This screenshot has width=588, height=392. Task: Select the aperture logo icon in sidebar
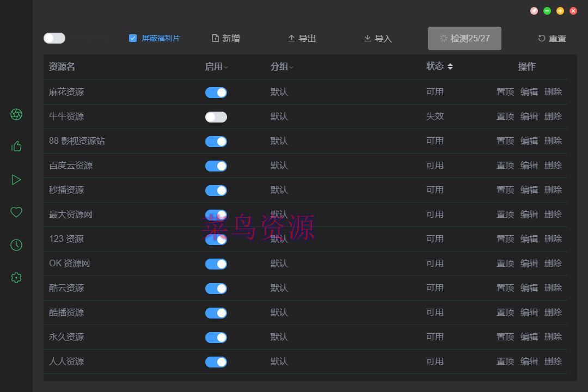[x=16, y=114]
